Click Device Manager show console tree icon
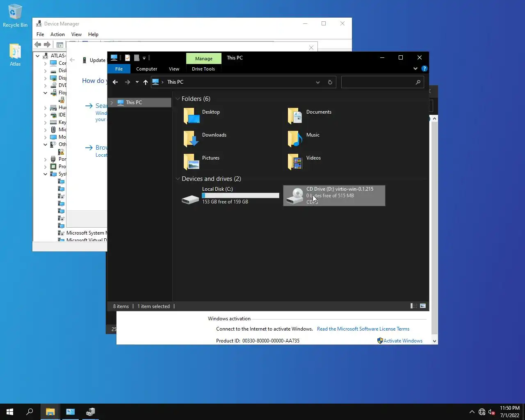The height and width of the screenshot is (420, 525). (60, 45)
